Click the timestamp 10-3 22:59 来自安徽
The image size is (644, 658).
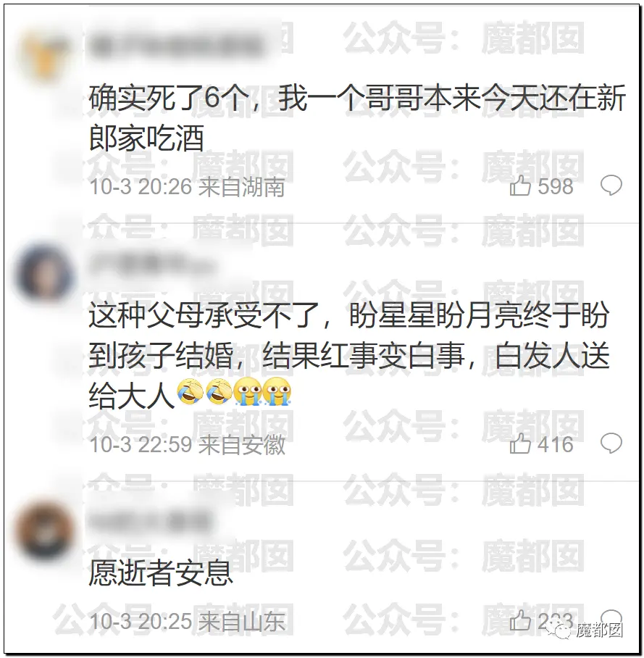pyautogui.click(x=187, y=444)
